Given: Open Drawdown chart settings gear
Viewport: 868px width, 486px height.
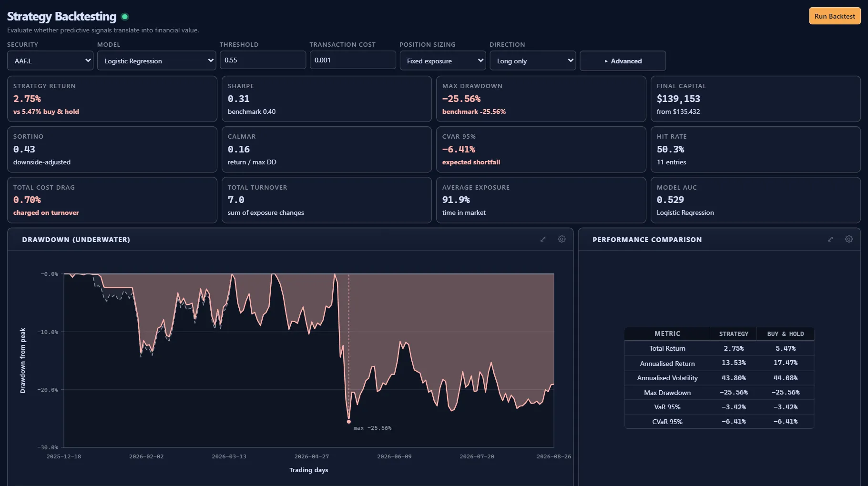Looking at the screenshot, I should pyautogui.click(x=562, y=239).
